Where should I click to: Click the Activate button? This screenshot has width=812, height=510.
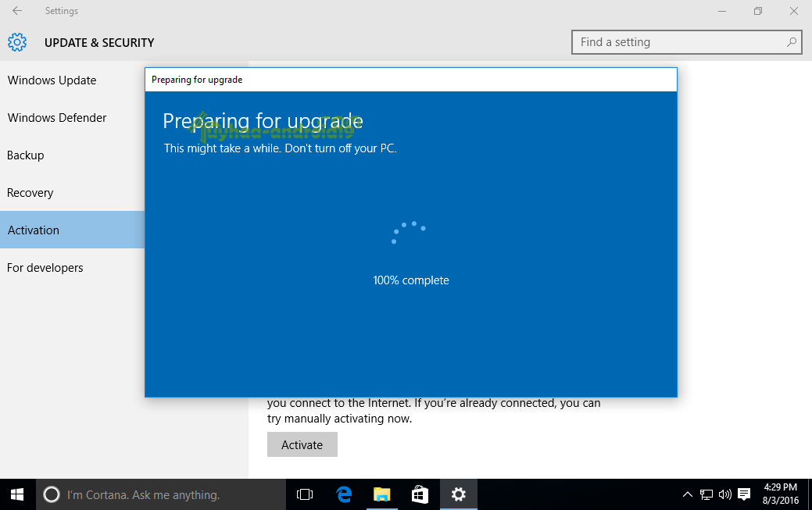point(302,444)
